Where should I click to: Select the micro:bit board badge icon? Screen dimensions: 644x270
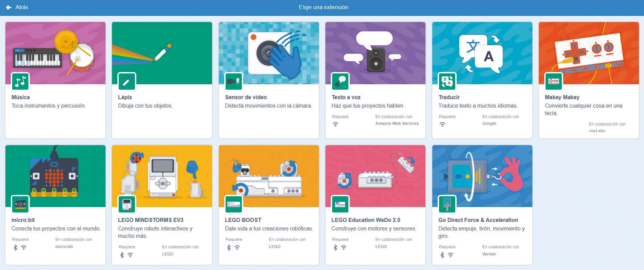click(20, 204)
